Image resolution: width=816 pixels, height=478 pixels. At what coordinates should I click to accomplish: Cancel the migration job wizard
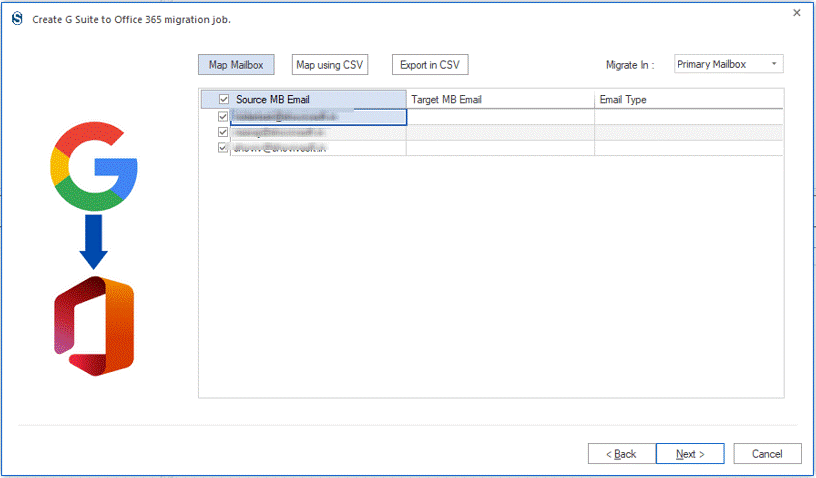point(768,454)
